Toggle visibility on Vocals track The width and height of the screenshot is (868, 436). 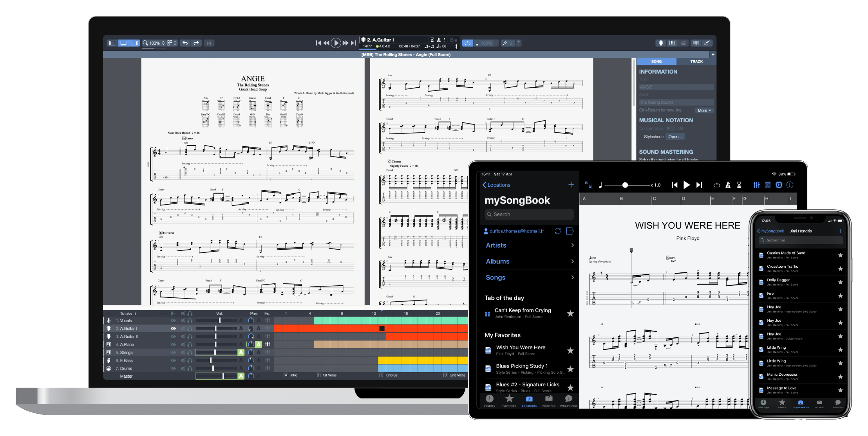[173, 322]
